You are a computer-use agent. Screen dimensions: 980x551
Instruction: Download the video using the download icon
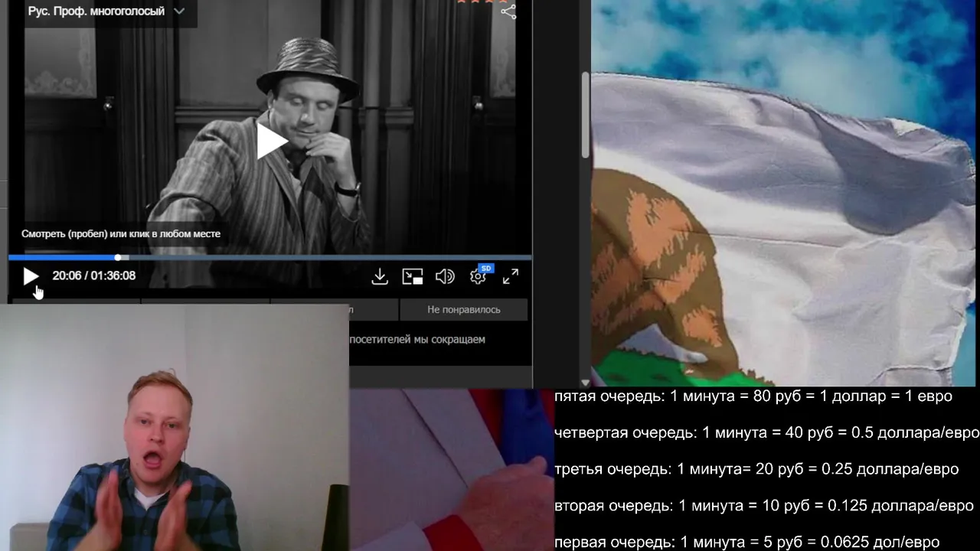click(x=380, y=276)
